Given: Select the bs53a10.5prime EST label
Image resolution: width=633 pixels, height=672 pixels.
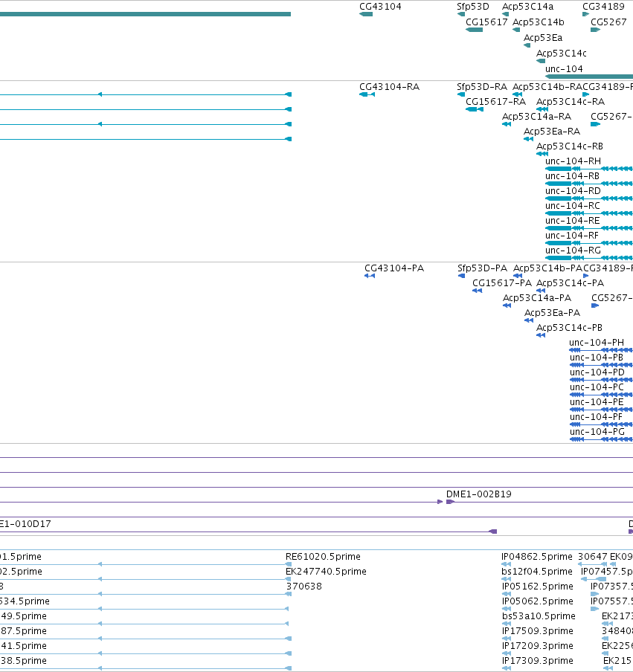Looking at the screenshot, I should pyautogui.click(x=539, y=616).
